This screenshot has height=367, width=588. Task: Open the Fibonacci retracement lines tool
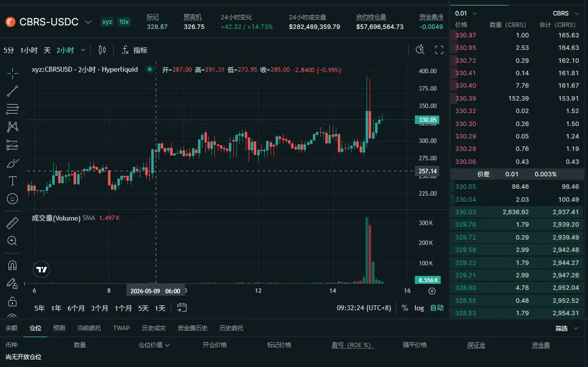12,109
